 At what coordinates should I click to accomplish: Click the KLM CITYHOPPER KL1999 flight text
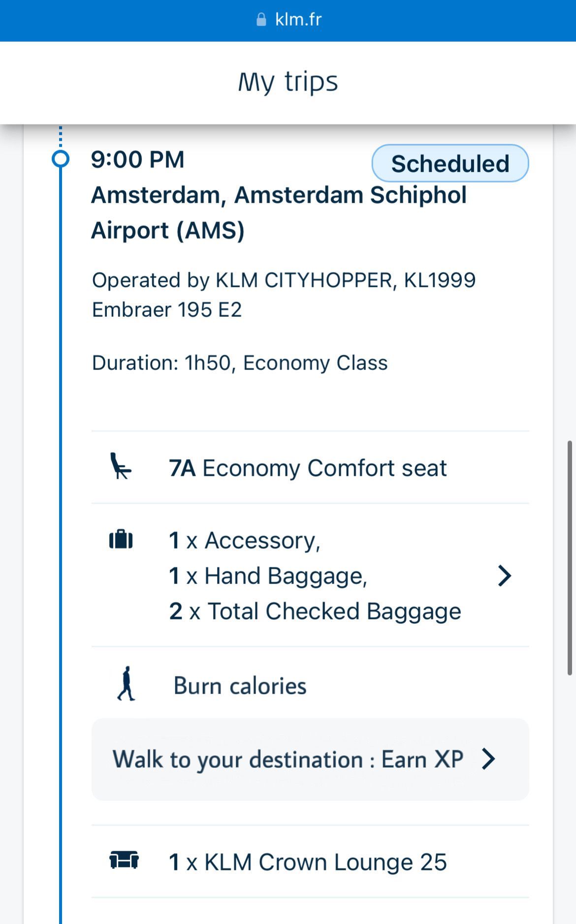pyautogui.click(x=284, y=280)
